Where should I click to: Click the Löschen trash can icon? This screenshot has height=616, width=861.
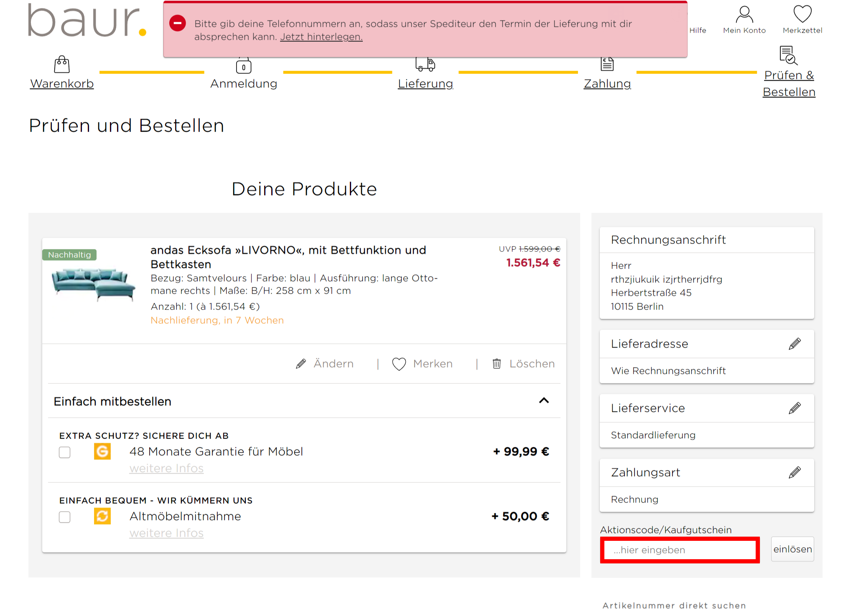[497, 364]
